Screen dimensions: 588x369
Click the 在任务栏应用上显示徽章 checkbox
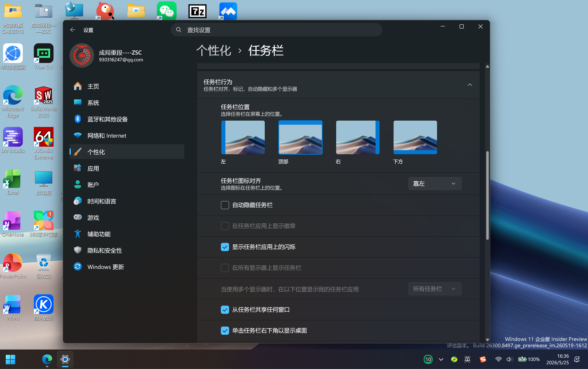225,226
